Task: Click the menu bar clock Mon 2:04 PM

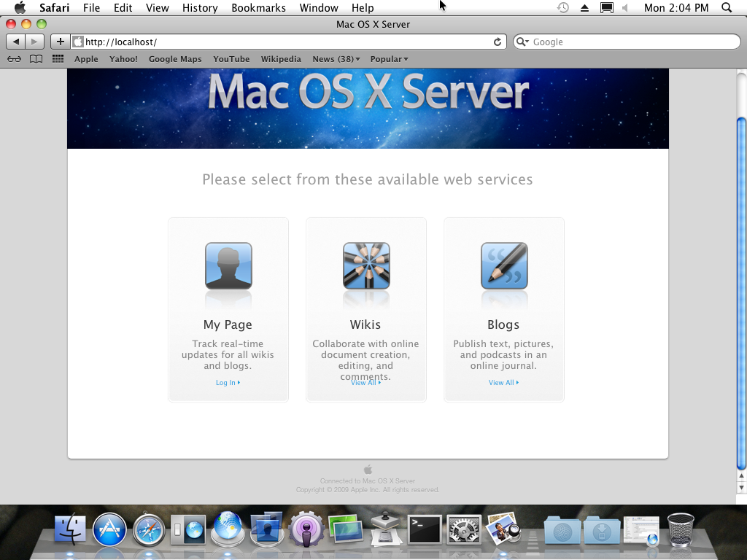Action: pyautogui.click(x=676, y=7)
